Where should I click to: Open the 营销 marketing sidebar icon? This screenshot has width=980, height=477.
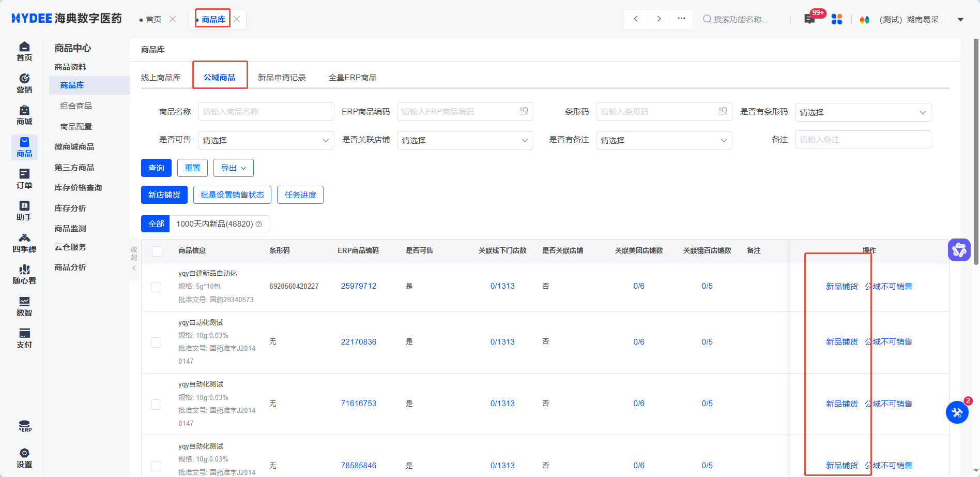[x=24, y=83]
